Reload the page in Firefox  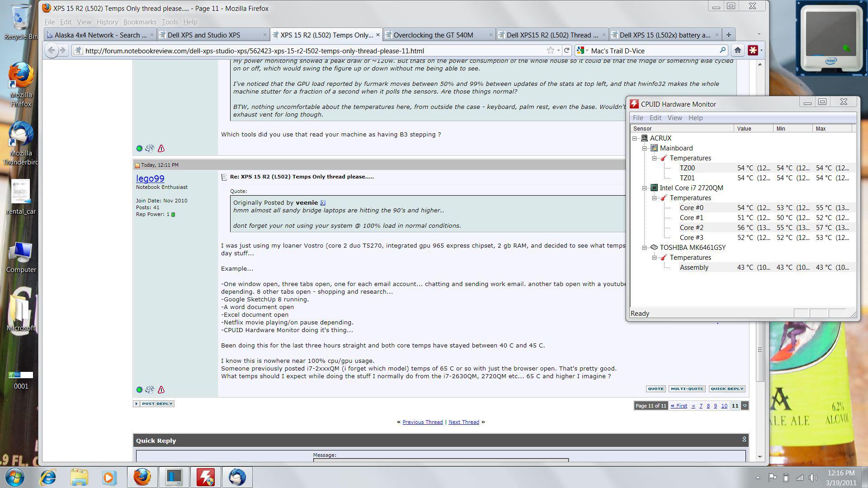pyautogui.click(x=566, y=51)
